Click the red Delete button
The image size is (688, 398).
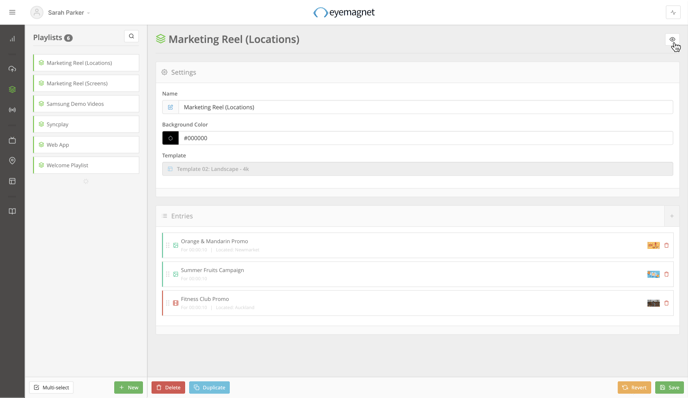click(168, 387)
